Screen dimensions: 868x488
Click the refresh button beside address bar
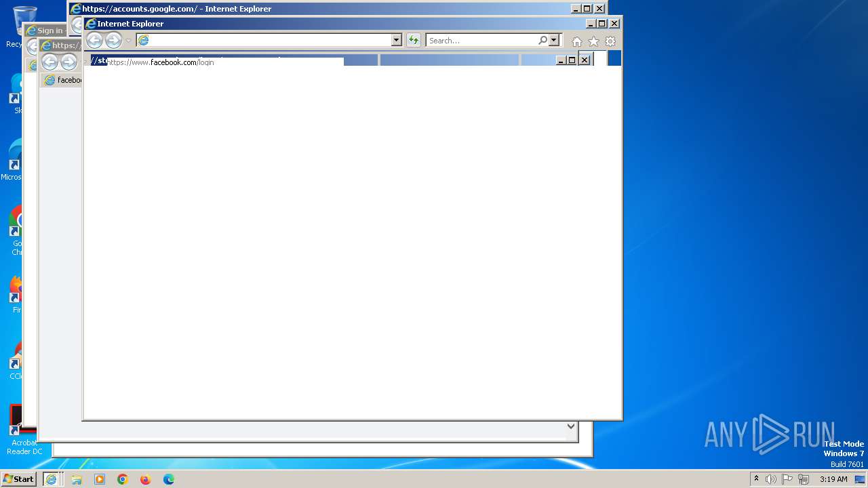(x=414, y=41)
